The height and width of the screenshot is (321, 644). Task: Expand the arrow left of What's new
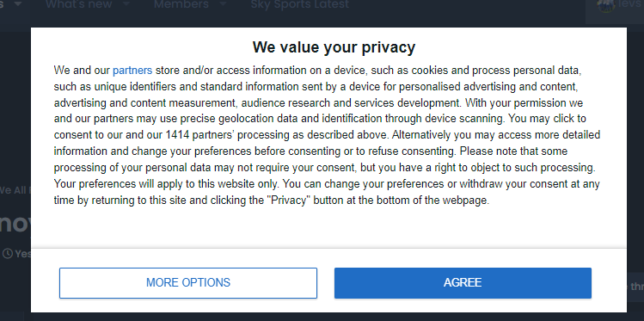point(18,4)
